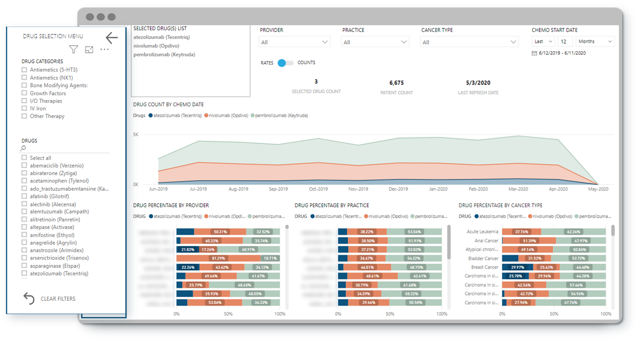The image size is (644, 357).
Task: Click atezolizumab legend in provider chart
Action: tap(175, 216)
